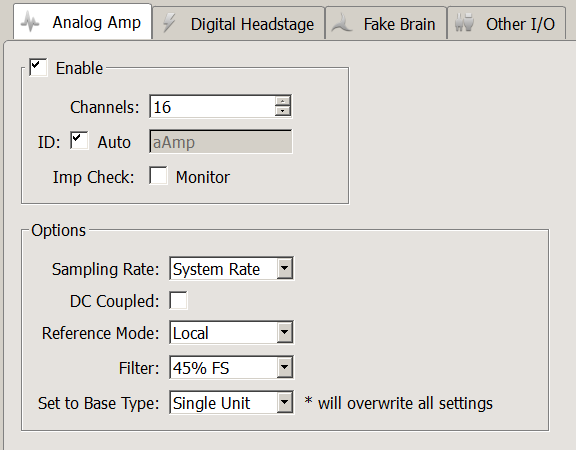Uncheck the Auto ID checkbox
The height and width of the screenshot is (450, 576).
(79, 141)
